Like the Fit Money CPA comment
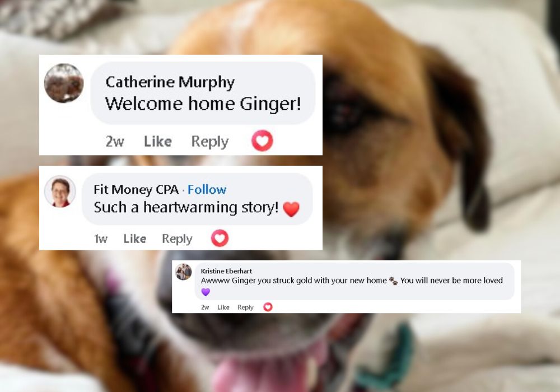 (134, 239)
